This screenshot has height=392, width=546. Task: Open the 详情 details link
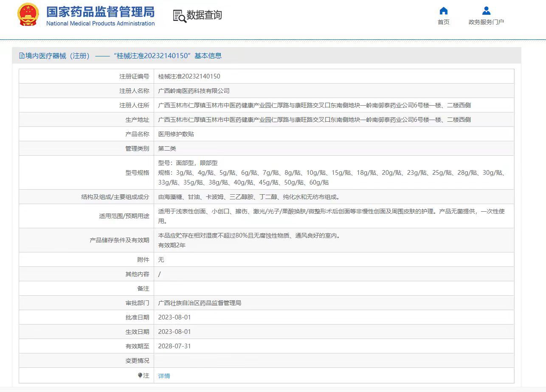(x=164, y=375)
